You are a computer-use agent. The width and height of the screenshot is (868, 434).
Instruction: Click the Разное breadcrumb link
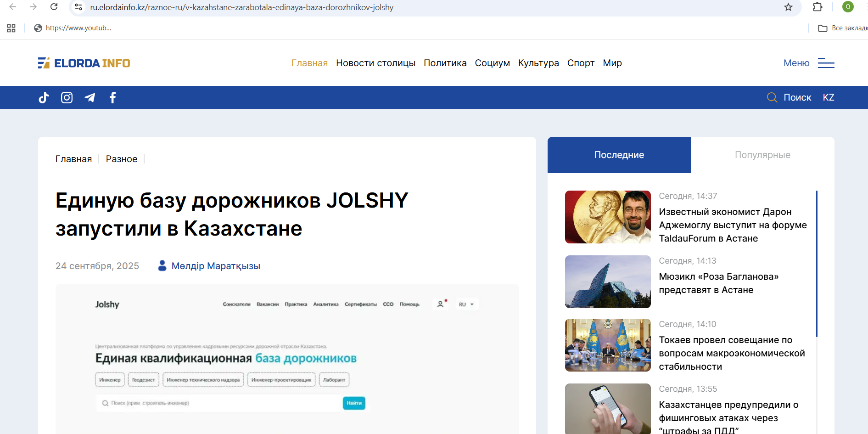pos(121,159)
